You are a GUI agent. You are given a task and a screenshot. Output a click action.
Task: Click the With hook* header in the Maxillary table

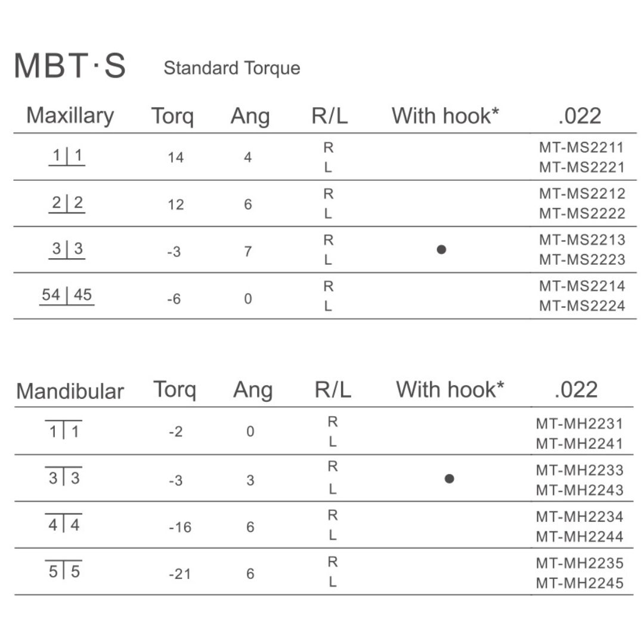[x=445, y=116]
